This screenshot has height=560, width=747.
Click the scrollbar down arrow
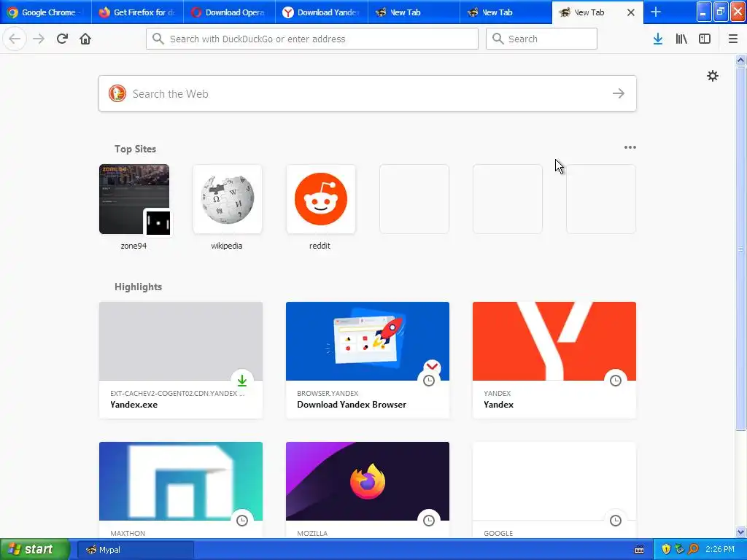point(740,532)
